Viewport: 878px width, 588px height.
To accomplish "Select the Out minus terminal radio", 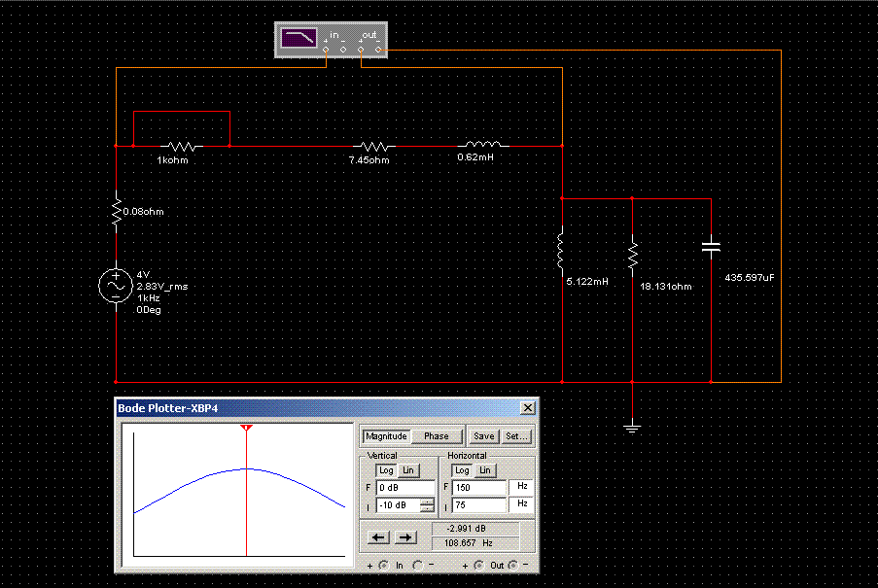I will [x=513, y=566].
